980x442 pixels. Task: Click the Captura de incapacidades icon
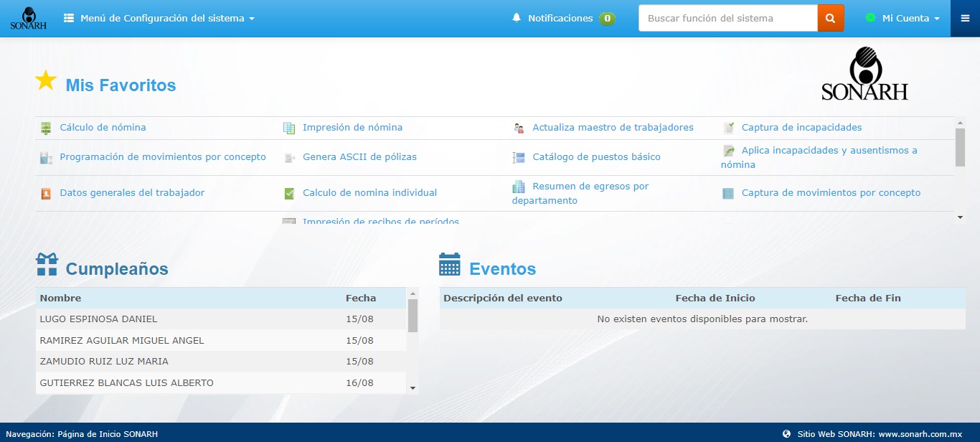click(x=728, y=127)
